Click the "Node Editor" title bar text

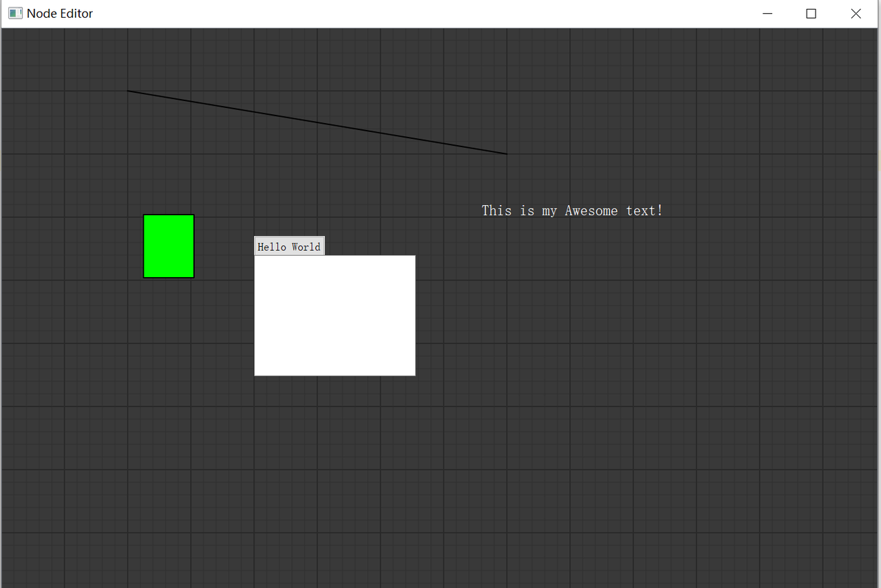coord(61,13)
